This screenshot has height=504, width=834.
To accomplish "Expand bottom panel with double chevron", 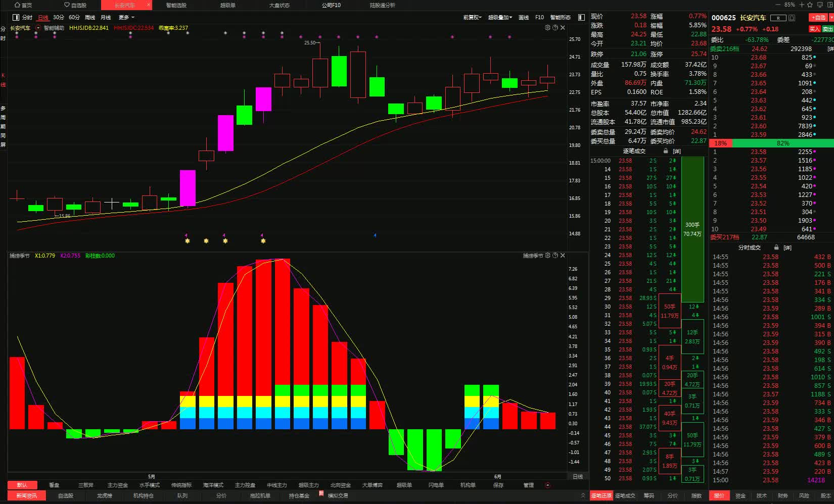I will tap(583, 495).
